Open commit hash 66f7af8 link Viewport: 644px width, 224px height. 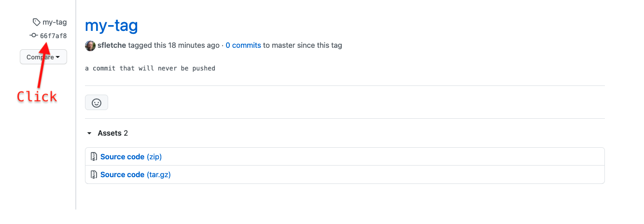53,36
